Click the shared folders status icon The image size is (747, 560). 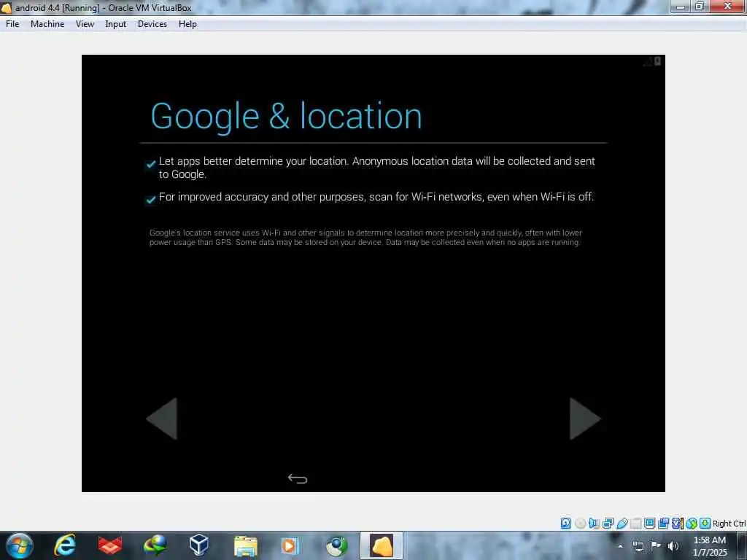(635, 524)
